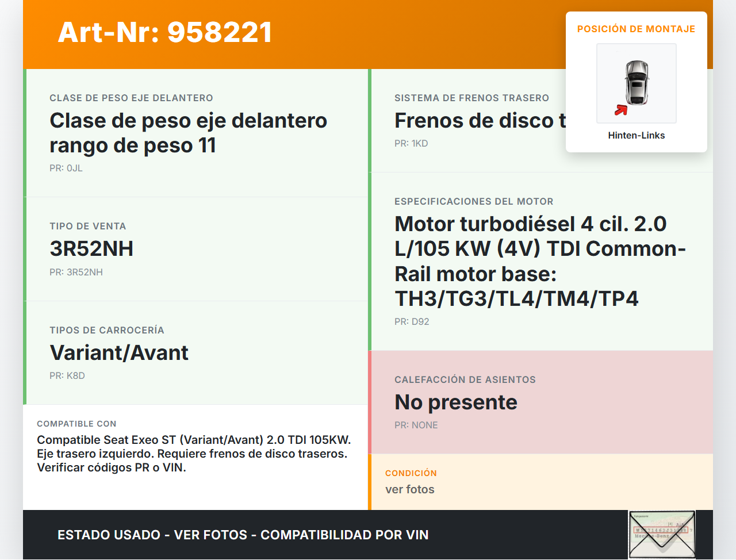Screen dimensions: 736x560
Task: Click the car mounting position image
Action: click(x=637, y=83)
